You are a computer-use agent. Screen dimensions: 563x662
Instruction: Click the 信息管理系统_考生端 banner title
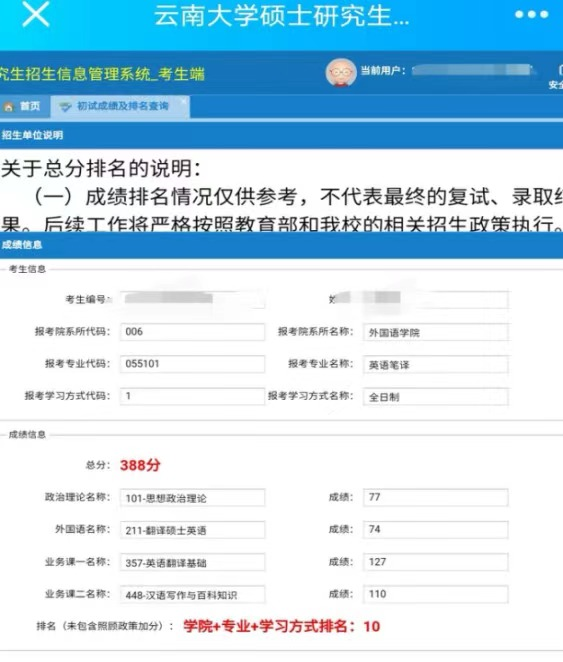point(102,74)
